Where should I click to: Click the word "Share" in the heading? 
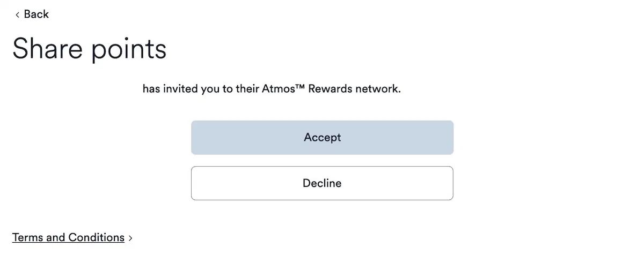(x=47, y=48)
